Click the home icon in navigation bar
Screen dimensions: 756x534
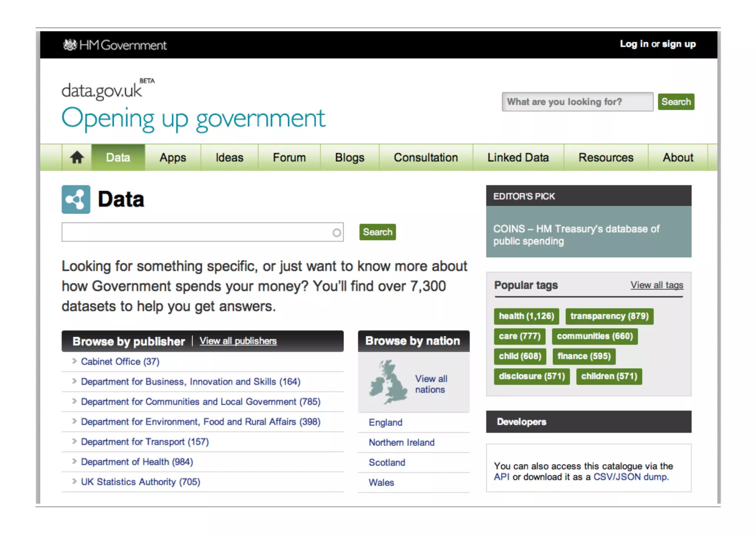[77, 158]
